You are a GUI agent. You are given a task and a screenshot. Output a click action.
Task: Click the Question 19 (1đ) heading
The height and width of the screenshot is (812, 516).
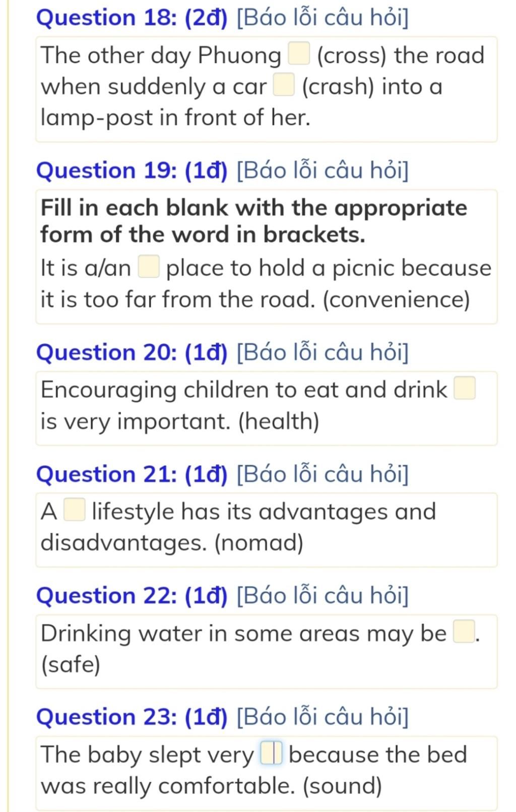click(x=132, y=170)
